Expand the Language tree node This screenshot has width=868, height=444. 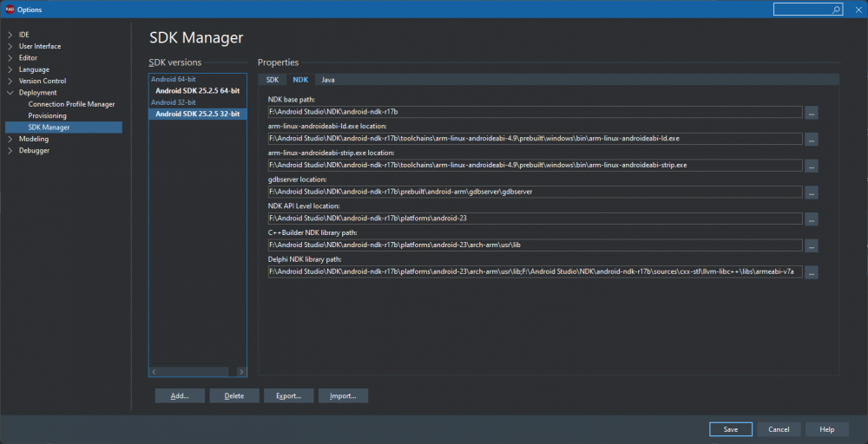[x=10, y=69]
